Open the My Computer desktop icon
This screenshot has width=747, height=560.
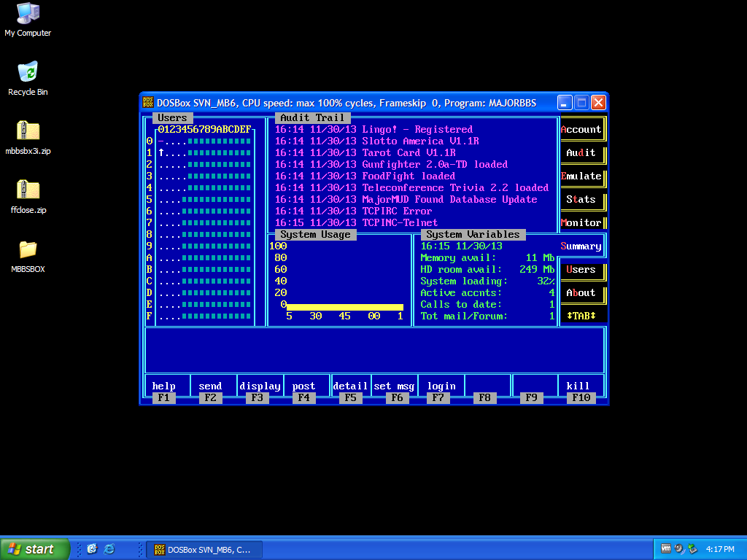tap(28, 14)
